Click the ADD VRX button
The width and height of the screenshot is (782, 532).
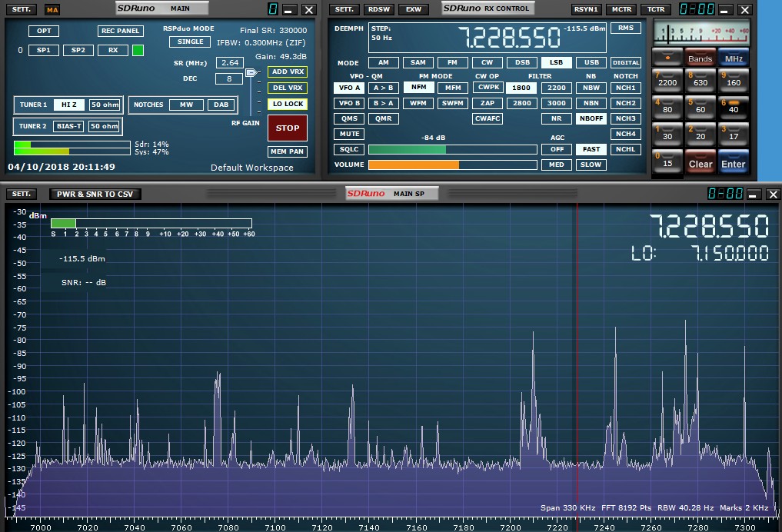pos(288,71)
